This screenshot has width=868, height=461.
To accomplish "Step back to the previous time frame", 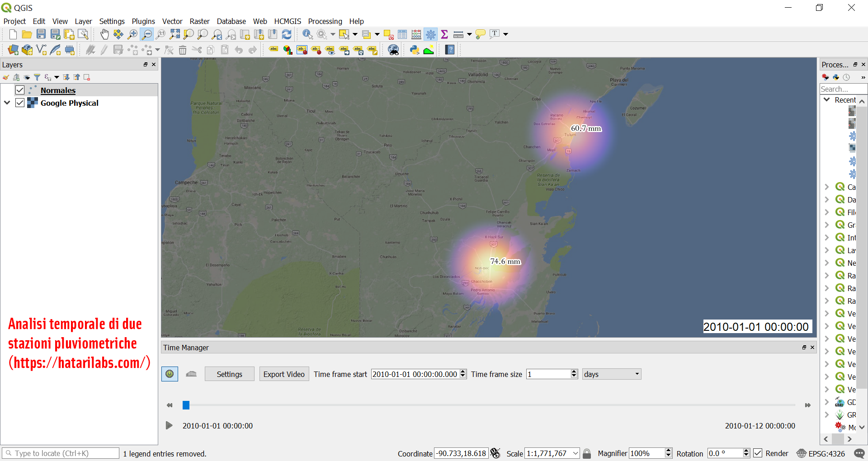I will coord(170,405).
